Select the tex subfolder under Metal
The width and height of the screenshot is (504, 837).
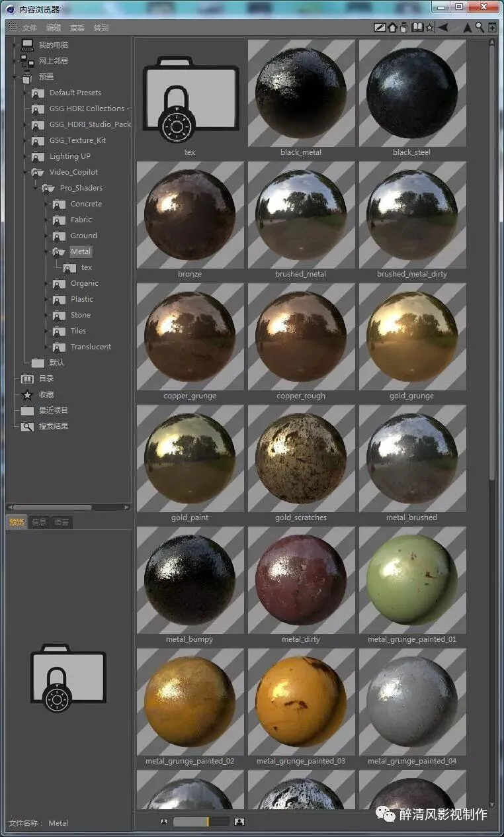[87, 267]
